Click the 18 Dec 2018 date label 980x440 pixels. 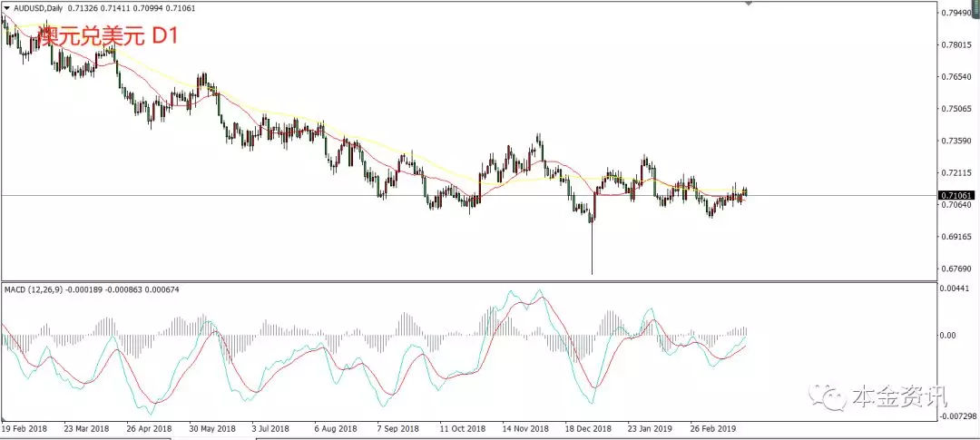[x=588, y=426]
